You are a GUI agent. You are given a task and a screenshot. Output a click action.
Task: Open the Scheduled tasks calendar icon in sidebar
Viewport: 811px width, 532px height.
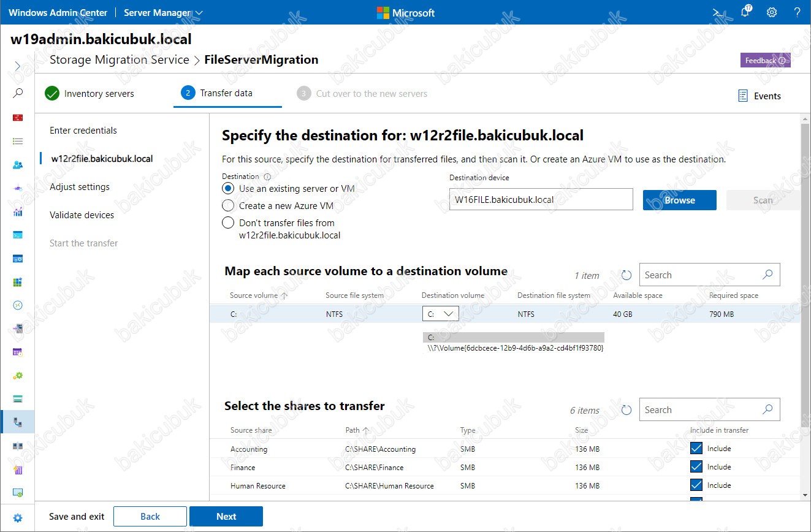tap(18, 352)
